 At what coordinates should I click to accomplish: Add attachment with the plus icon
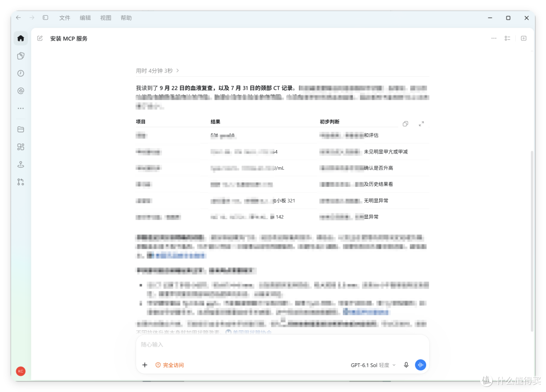(x=145, y=365)
